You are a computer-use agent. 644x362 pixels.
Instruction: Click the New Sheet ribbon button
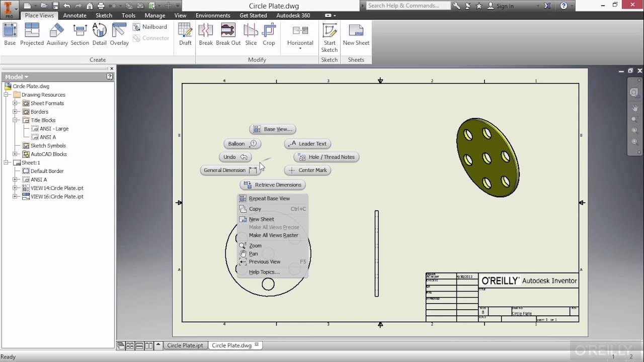pyautogui.click(x=356, y=34)
